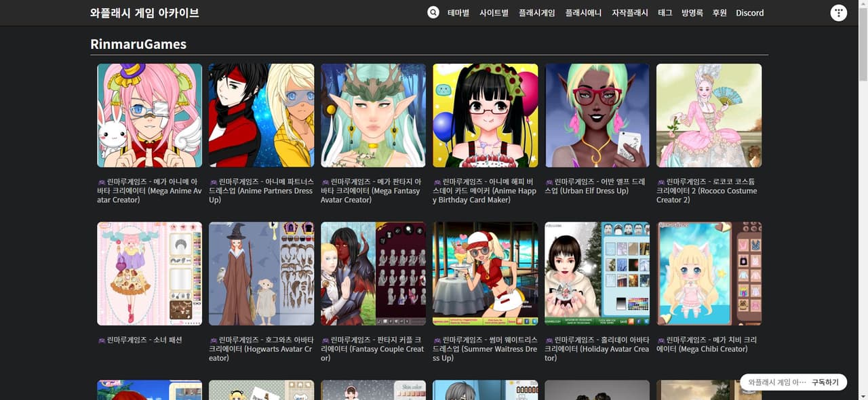Image resolution: width=868 pixels, height=400 pixels.
Task: Open the round grid menu icon
Action: click(x=839, y=12)
